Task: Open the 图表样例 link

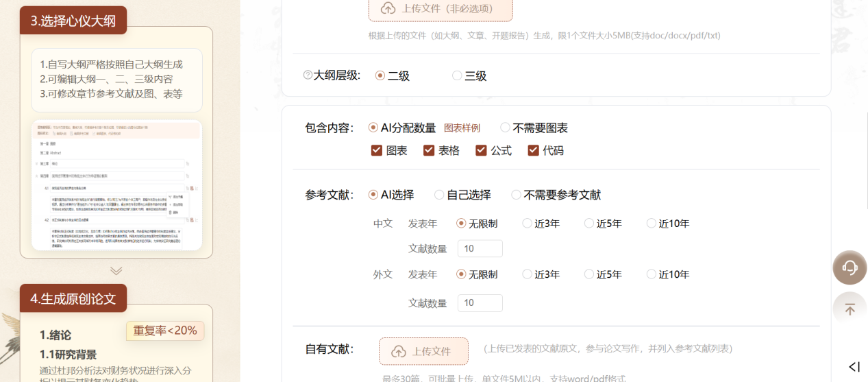Action: [x=462, y=128]
